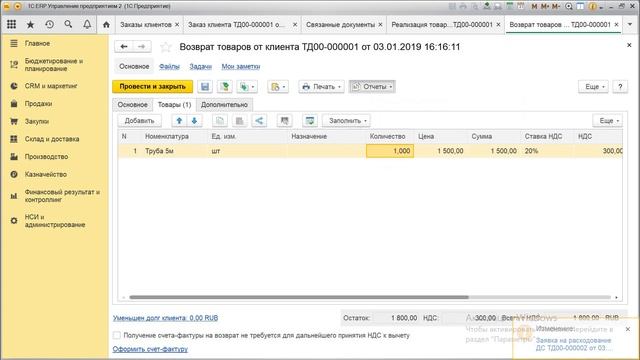Open Мои заметки link
640x360 pixels.
tap(241, 66)
